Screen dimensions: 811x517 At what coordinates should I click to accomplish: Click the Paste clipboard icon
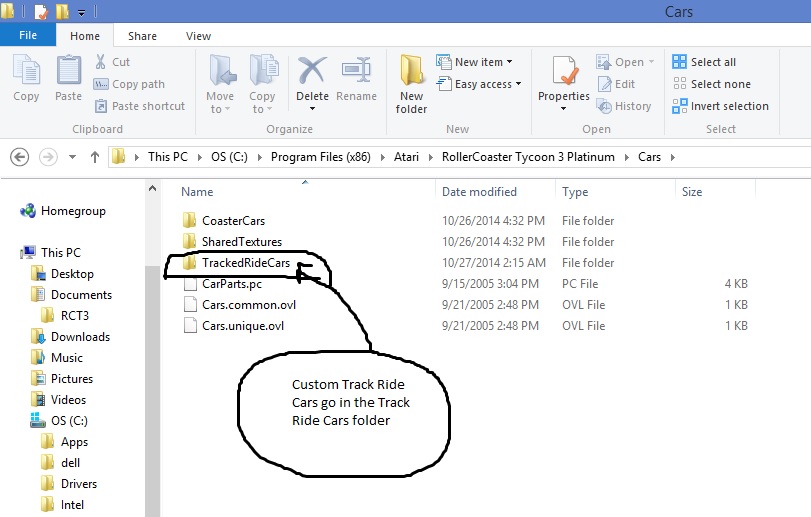pyautogui.click(x=68, y=70)
